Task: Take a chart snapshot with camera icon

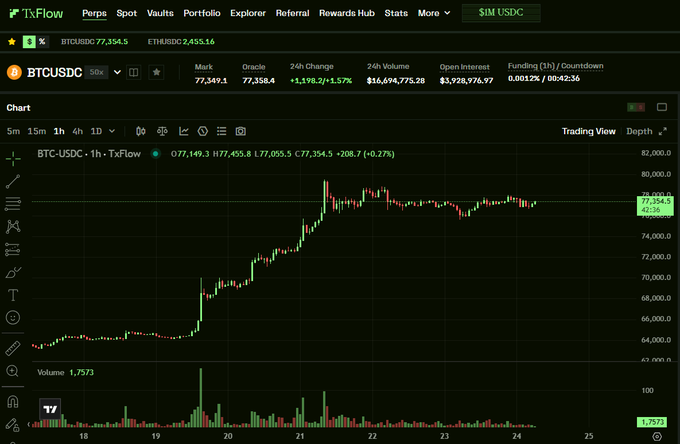Action: (241, 131)
